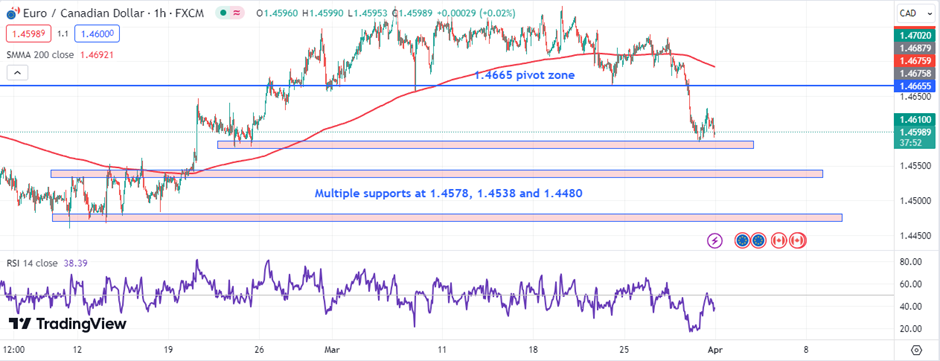Click the last Canada flag event marker
The width and height of the screenshot is (940, 361).
coord(798,240)
